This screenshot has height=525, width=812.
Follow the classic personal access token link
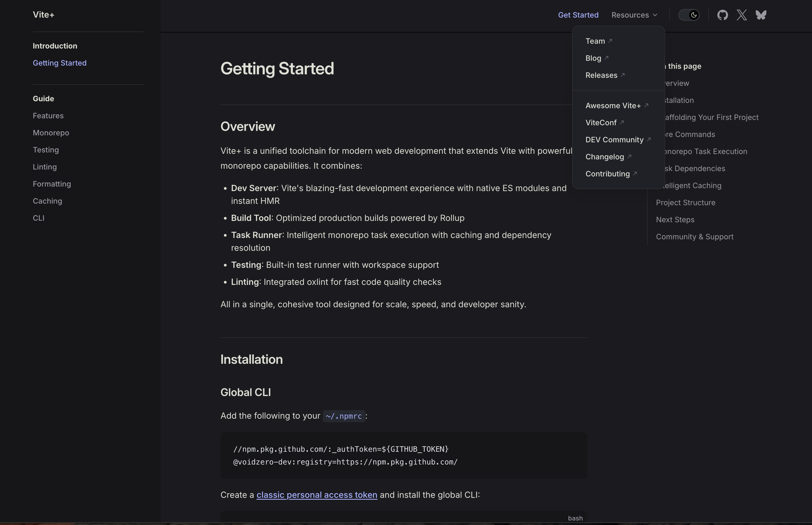pos(317,495)
